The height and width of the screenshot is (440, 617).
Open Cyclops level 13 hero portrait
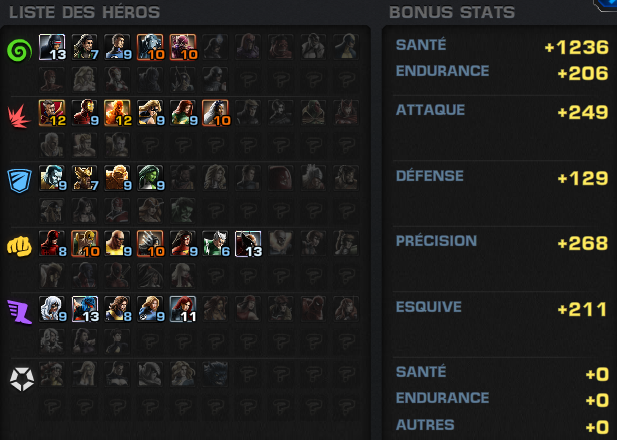(x=52, y=47)
